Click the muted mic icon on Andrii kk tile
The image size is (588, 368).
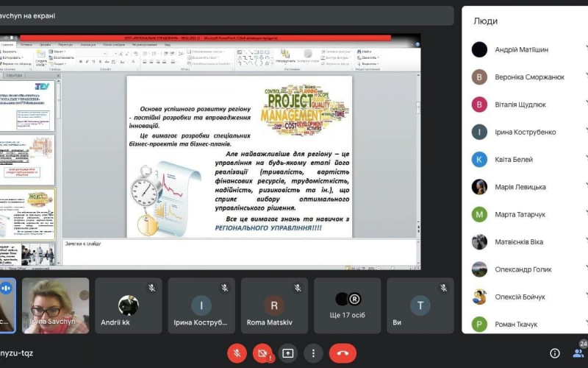(x=151, y=288)
